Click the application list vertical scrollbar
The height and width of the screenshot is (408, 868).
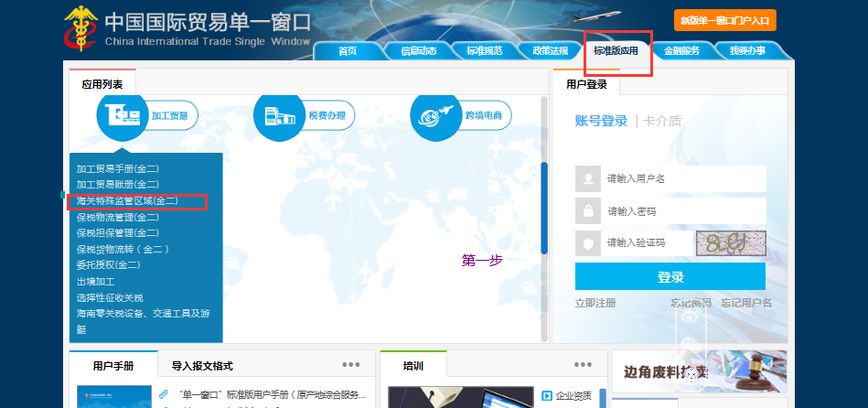[x=544, y=208]
